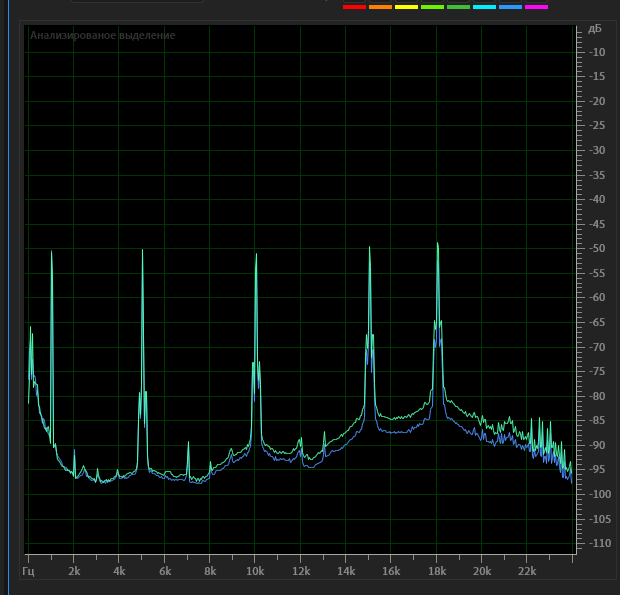Click the 'Анализированое выделение' graph label

(x=103, y=35)
